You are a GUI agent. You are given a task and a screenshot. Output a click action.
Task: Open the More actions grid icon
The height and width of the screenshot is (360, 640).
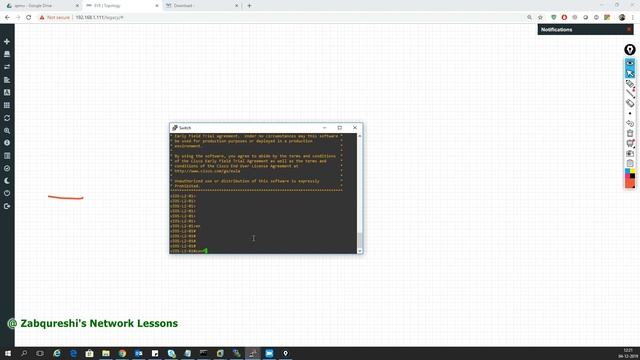tap(7, 105)
